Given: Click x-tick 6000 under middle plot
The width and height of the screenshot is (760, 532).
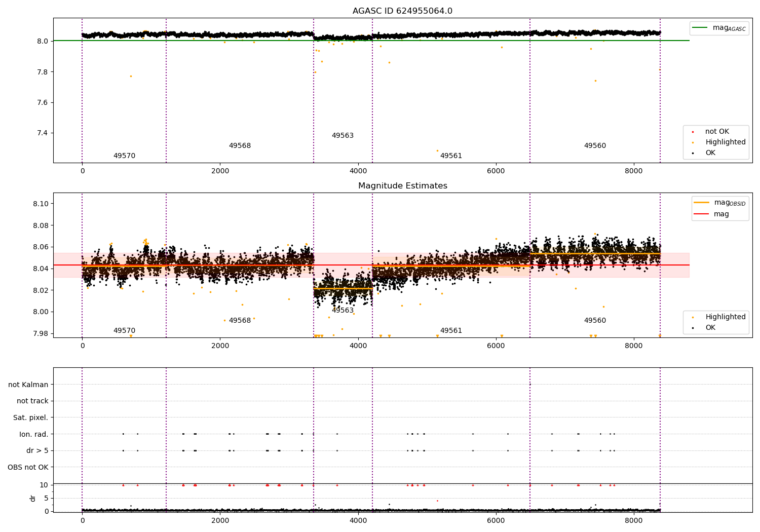Looking at the screenshot, I should [x=496, y=346].
